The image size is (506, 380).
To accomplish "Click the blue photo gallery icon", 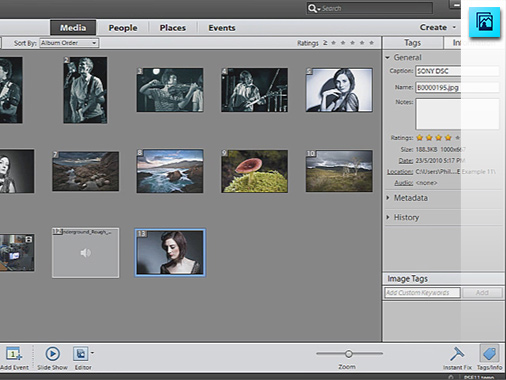I will point(484,22).
